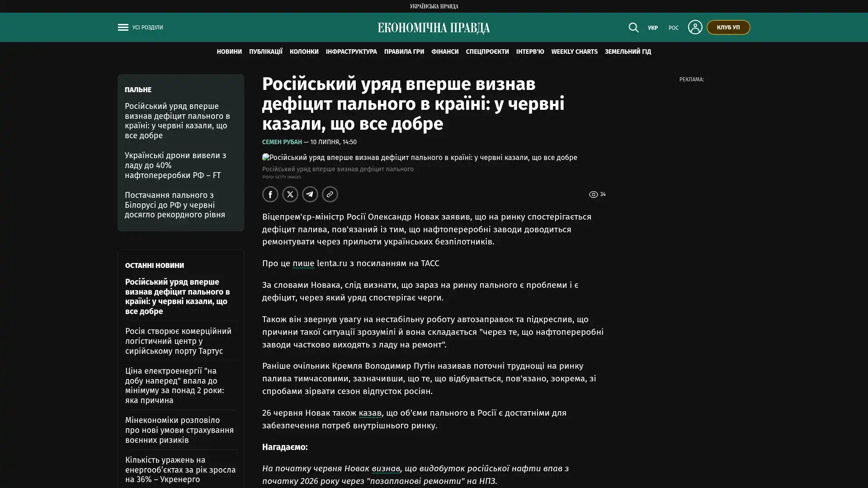The width and height of the screenshot is (868, 488).
Task: Share article on X (Twitter)
Action: [x=290, y=194]
